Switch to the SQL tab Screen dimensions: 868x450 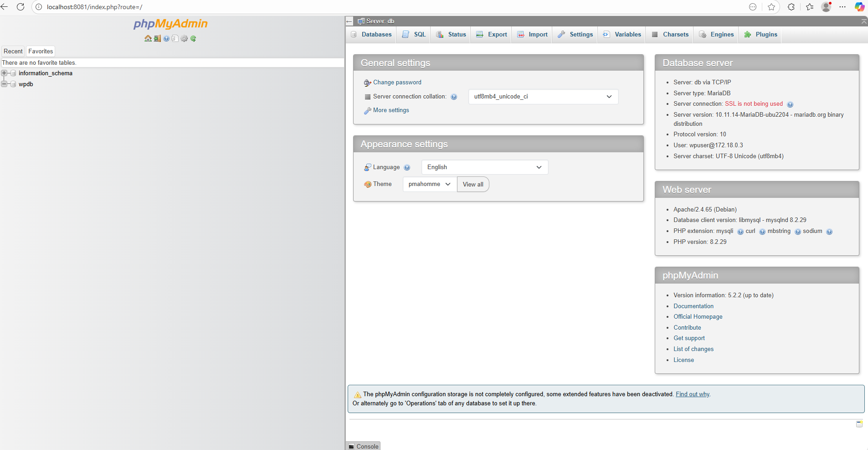tap(414, 35)
